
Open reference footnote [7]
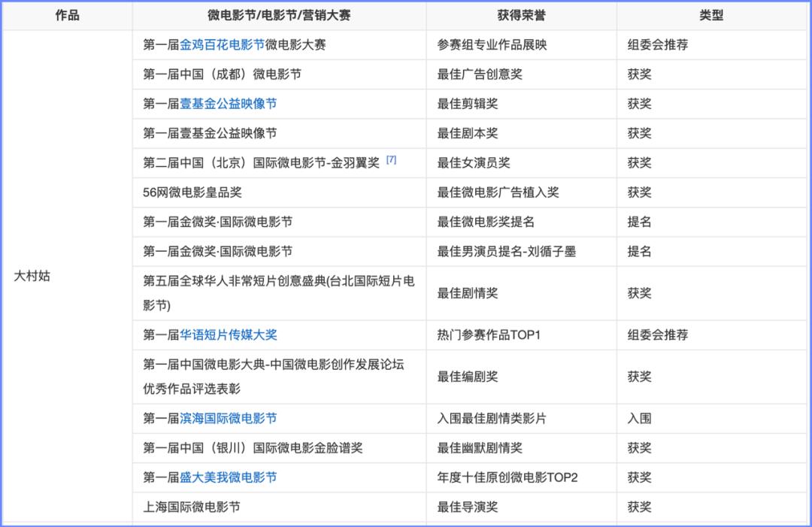coord(392,160)
